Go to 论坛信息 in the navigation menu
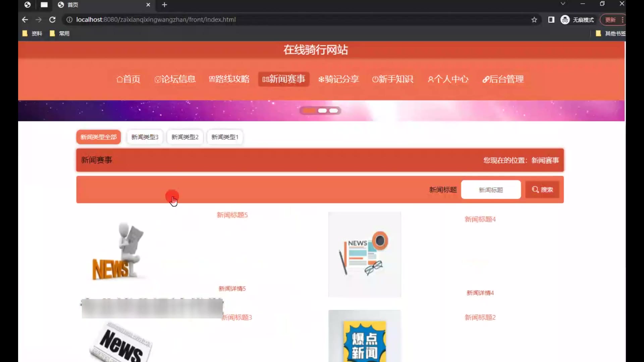Image resolution: width=644 pixels, height=362 pixels. point(175,79)
